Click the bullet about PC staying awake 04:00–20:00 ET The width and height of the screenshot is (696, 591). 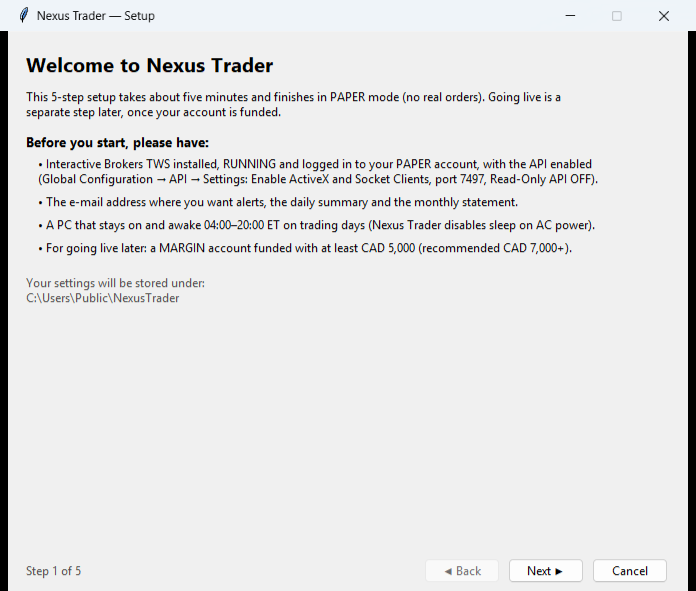pos(316,225)
